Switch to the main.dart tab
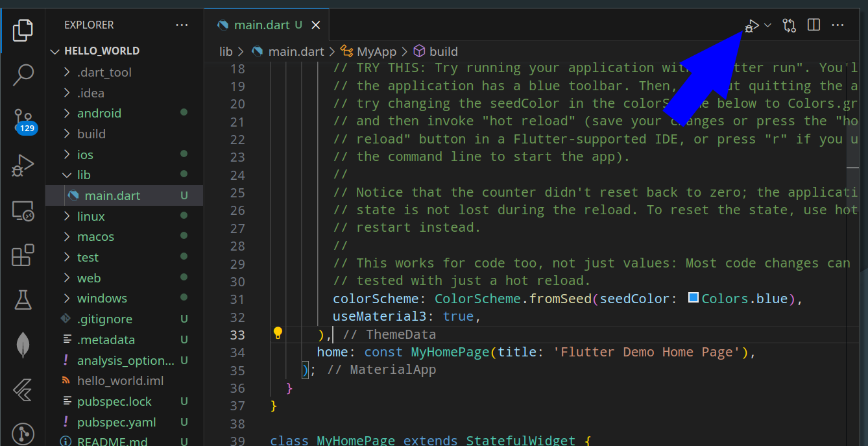The width and height of the screenshot is (868, 446). [261, 25]
